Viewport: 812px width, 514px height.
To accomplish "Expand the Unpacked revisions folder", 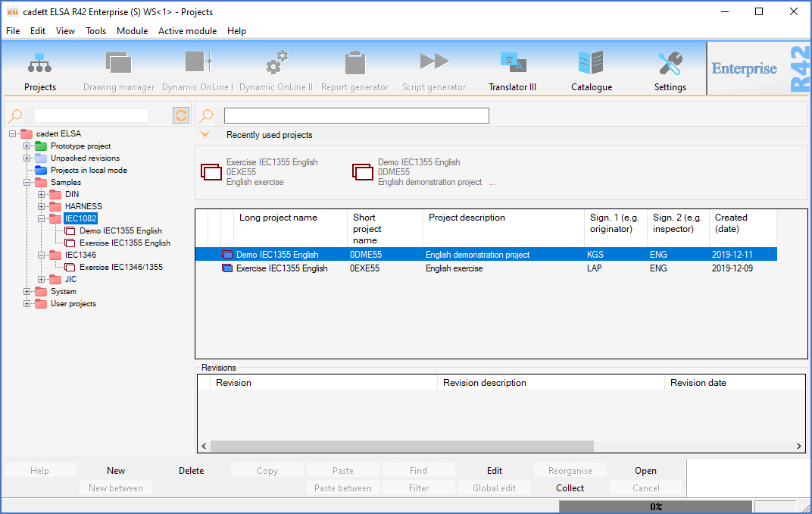I will click(27, 158).
